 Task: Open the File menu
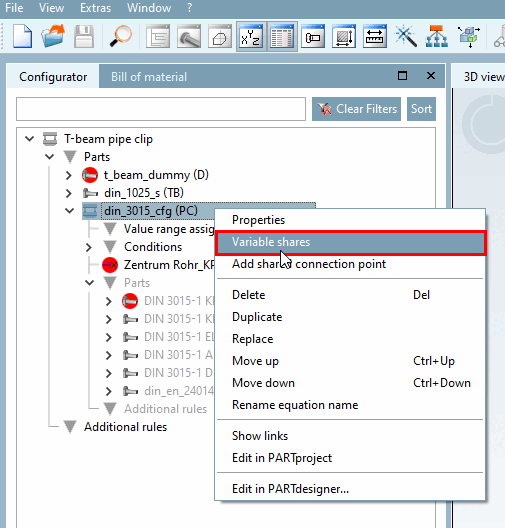(x=14, y=8)
